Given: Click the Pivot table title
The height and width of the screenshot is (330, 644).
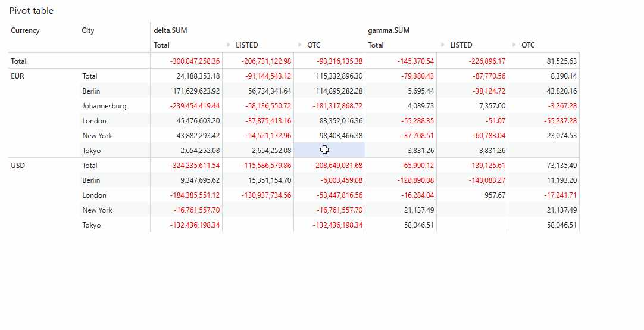Looking at the screenshot, I should [x=32, y=11].
